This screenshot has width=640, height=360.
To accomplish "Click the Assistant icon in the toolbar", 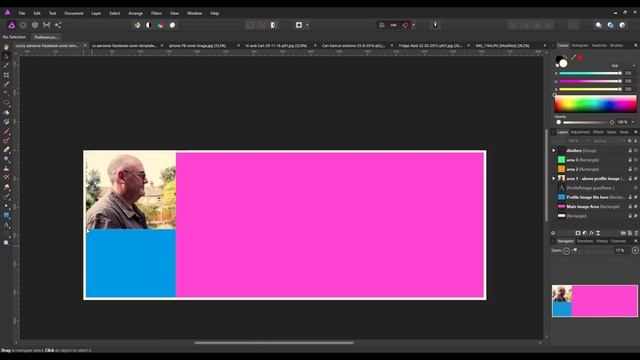I will tap(435, 25).
